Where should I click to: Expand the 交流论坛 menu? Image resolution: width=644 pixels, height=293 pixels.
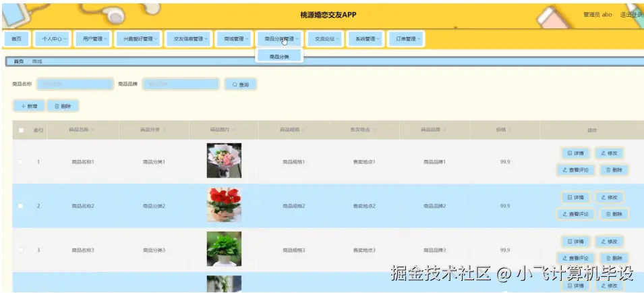tap(325, 39)
